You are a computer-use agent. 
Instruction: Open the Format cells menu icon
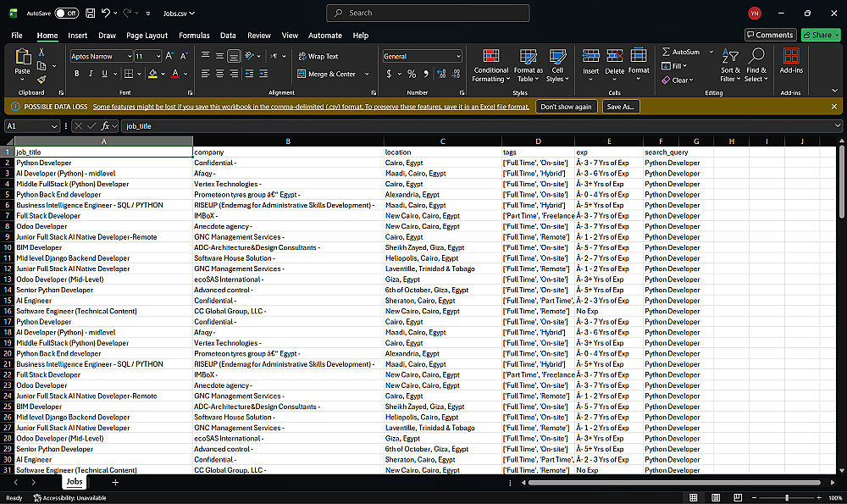point(639,56)
